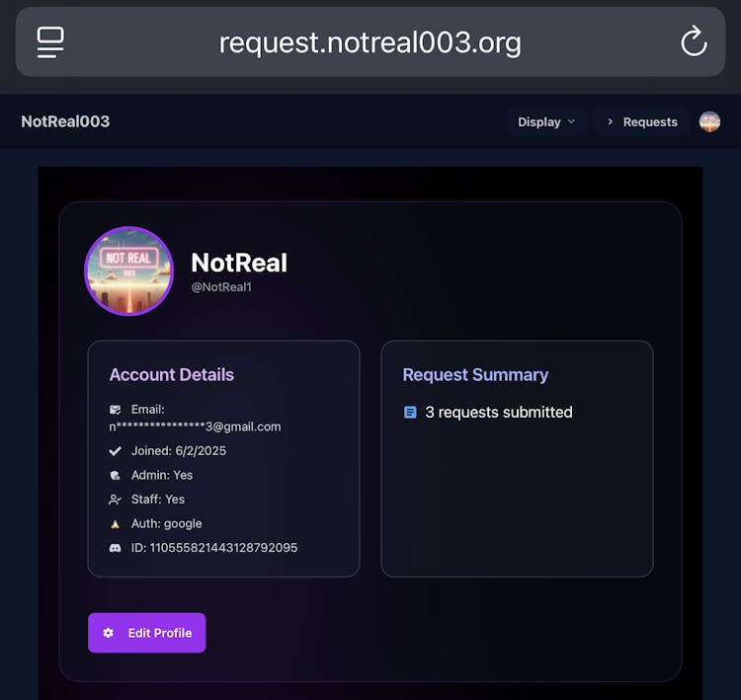
Task: Click the Auth google icon
Action: [115, 524]
